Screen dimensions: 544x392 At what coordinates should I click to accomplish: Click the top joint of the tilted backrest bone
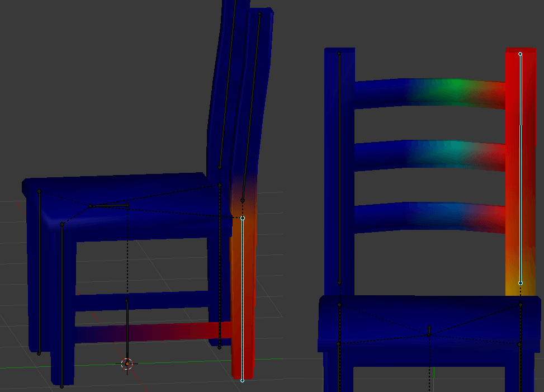(259, 13)
